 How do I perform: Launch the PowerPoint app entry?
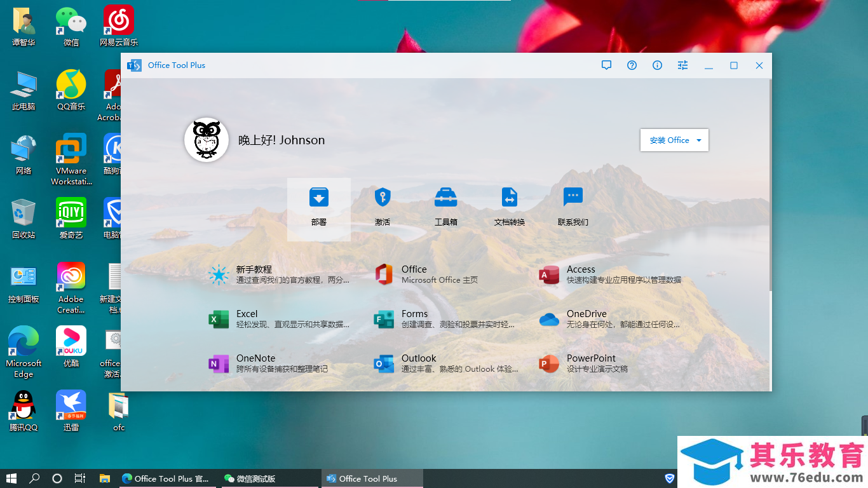tap(583, 363)
